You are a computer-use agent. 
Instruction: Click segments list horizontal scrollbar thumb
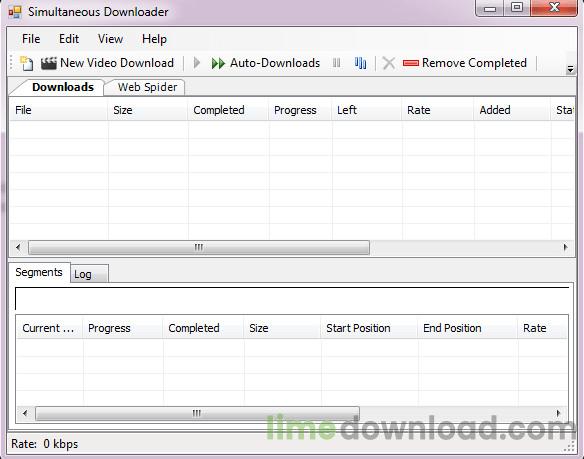pyautogui.click(x=197, y=413)
